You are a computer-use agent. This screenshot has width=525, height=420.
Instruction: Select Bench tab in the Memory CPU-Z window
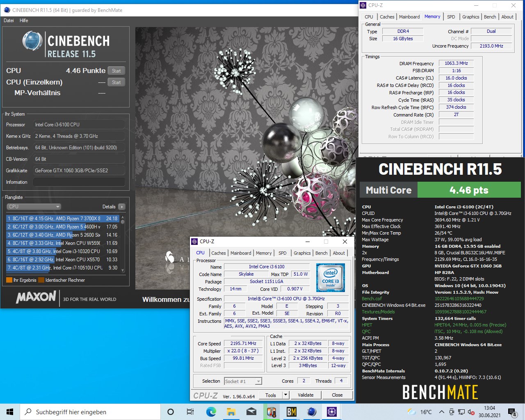click(490, 17)
